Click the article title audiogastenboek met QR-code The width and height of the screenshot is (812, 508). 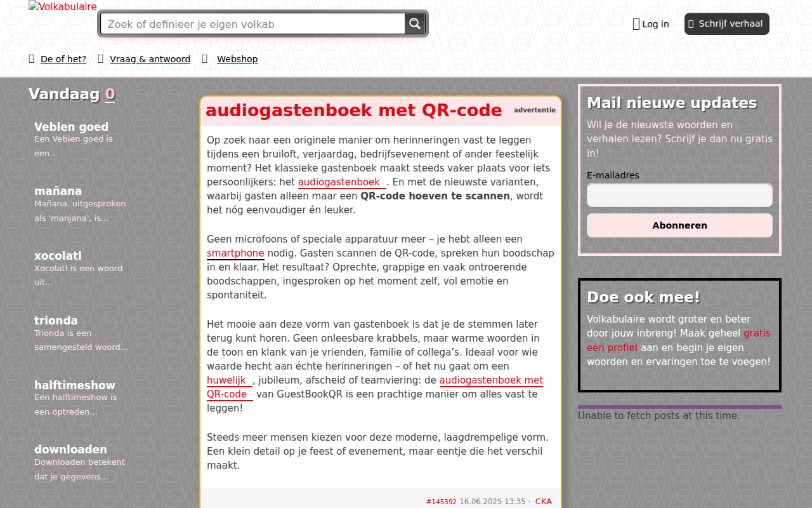[x=354, y=110]
